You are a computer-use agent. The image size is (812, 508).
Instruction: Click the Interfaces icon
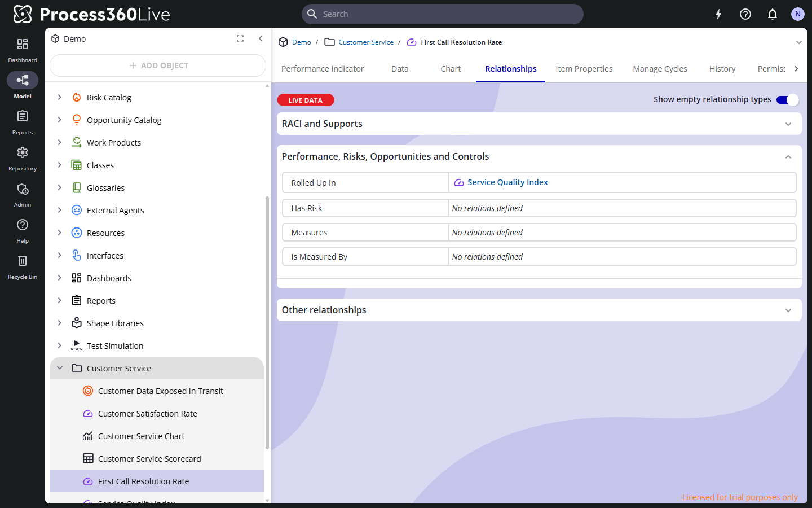pyautogui.click(x=77, y=255)
